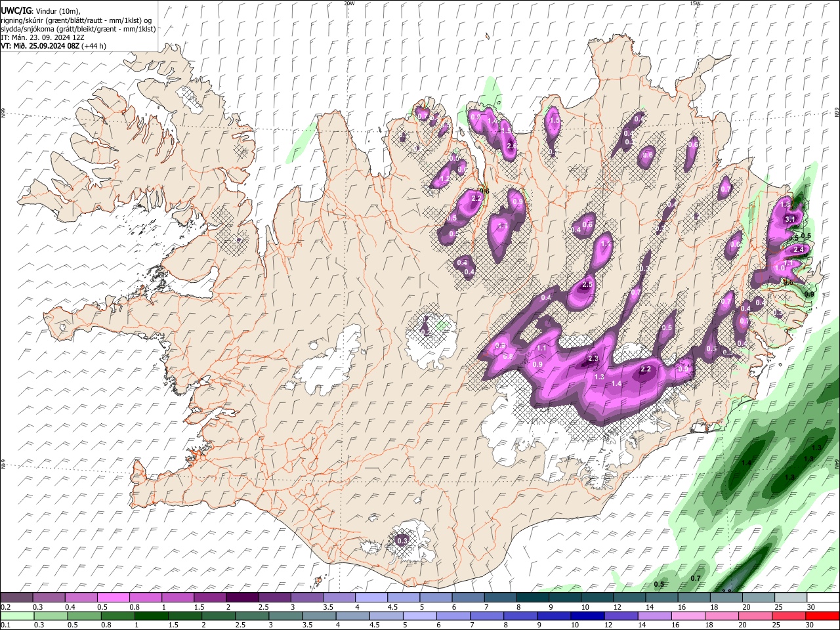Screen dimensions: 840x630
Task: Select the top-row swatch labeled 18
Action: point(726,597)
